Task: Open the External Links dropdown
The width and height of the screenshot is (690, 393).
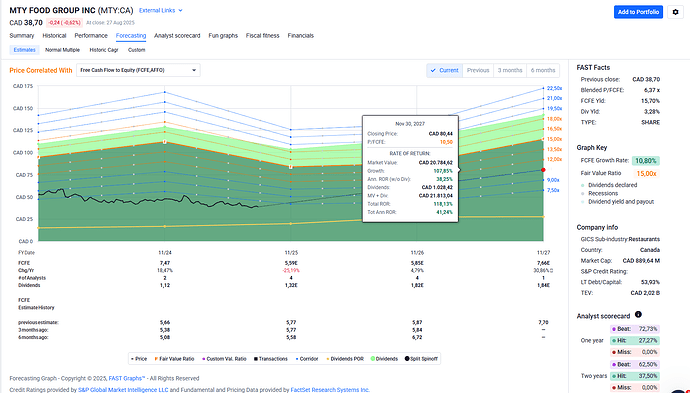Action: click(x=161, y=10)
